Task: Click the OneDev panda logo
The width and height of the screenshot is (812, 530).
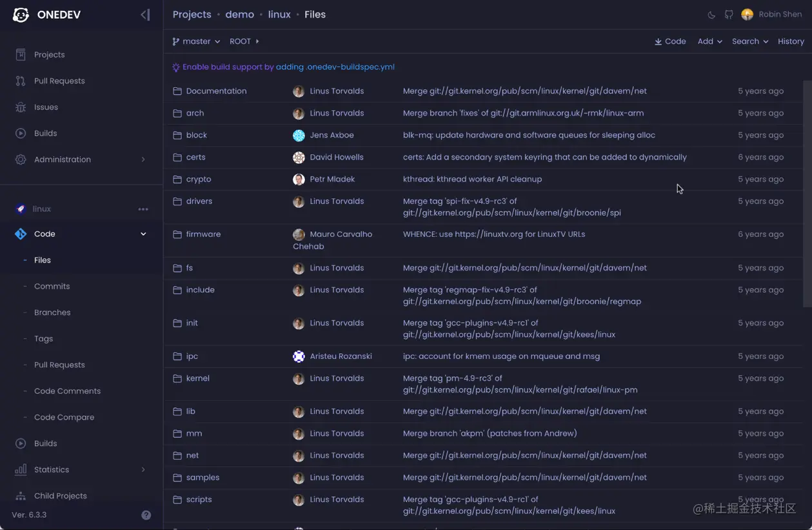Action: tap(21, 15)
